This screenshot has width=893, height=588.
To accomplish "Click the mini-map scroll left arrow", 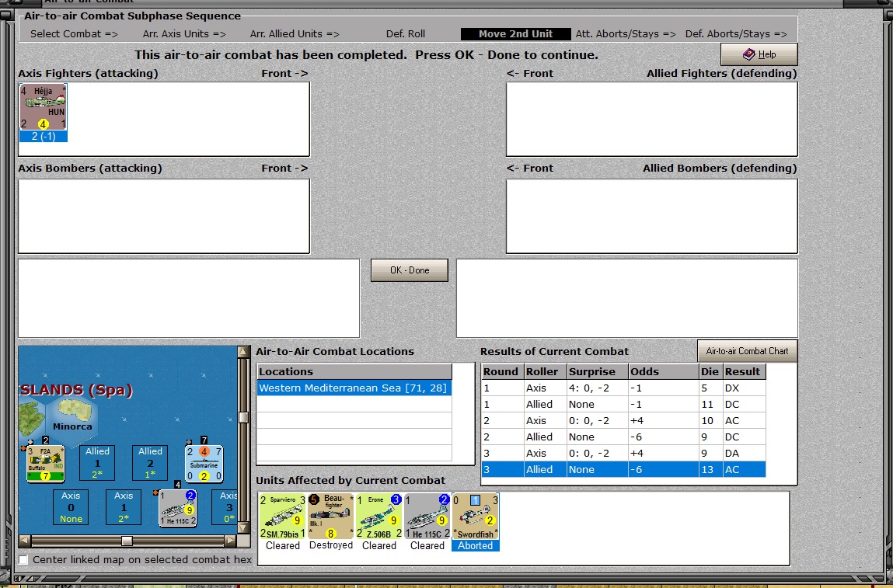I will click(x=25, y=540).
